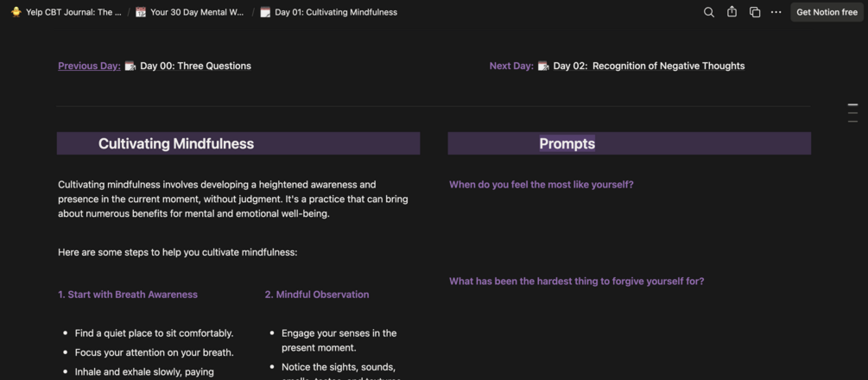
Task: Open Day 02: Recognition of Negative Thoughts
Action: pyautogui.click(x=648, y=66)
